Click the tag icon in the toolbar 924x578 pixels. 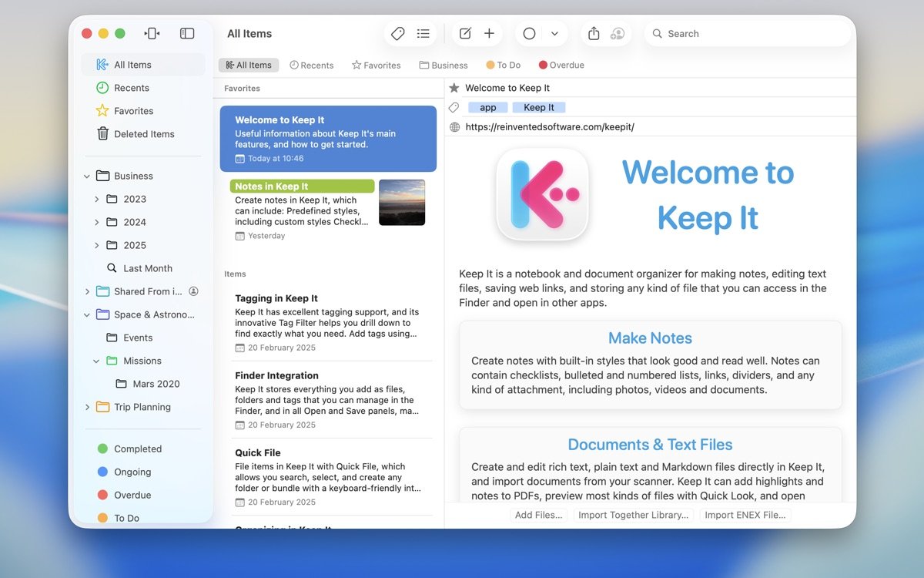coord(398,33)
